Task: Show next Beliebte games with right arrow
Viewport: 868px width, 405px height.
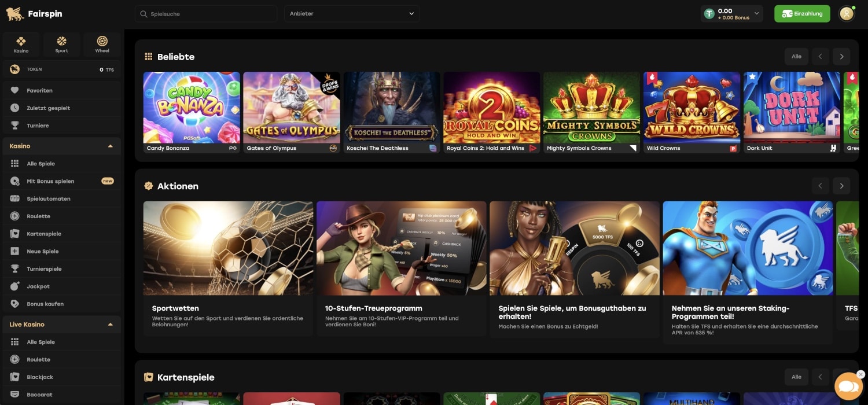Action: 841,56
